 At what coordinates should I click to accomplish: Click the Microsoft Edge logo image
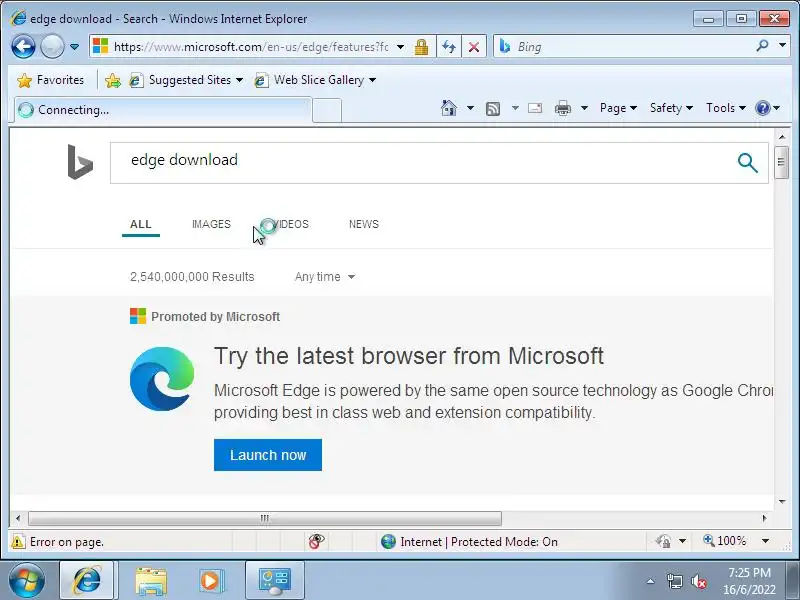162,379
